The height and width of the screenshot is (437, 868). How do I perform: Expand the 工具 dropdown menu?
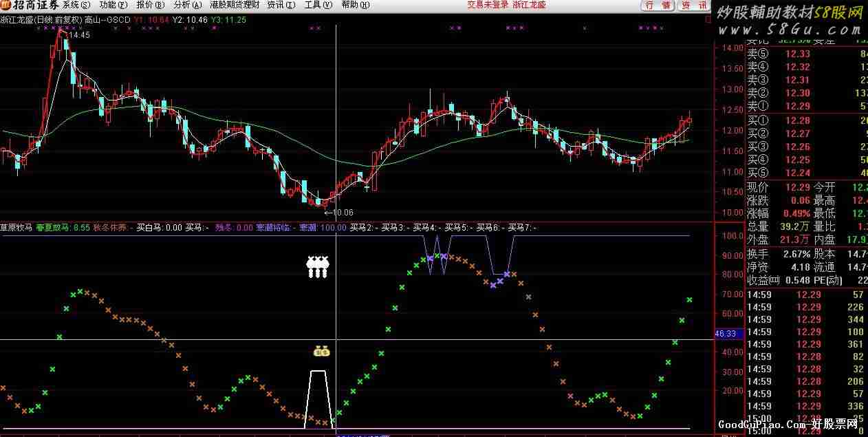[x=316, y=5]
